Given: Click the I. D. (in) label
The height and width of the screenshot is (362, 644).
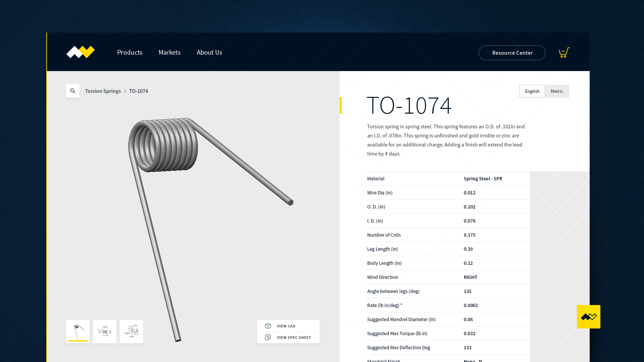Looking at the screenshot, I should (x=375, y=221).
